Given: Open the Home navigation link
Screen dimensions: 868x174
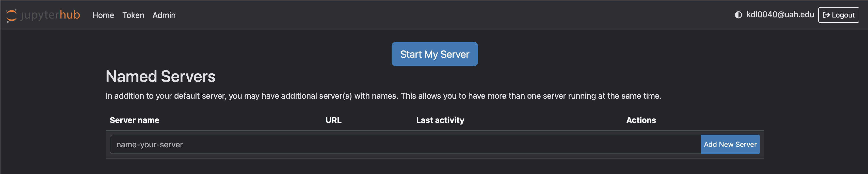Looking at the screenshot, I should coord(103,15).
